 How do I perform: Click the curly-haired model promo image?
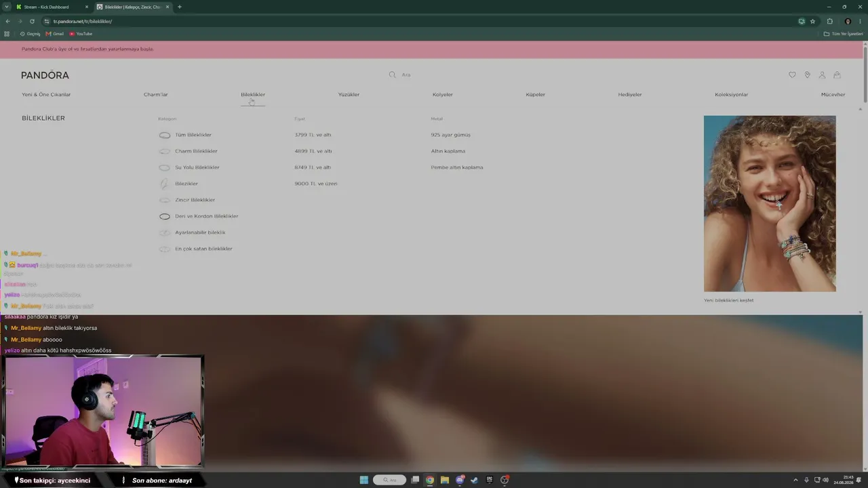(x=770, y=203)
